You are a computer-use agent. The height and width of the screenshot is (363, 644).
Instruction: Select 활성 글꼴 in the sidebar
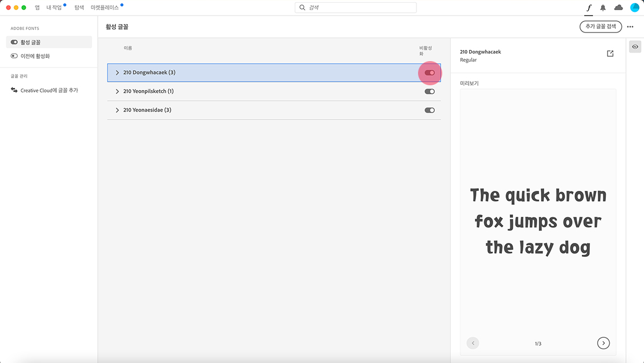[x=49, y=42]
